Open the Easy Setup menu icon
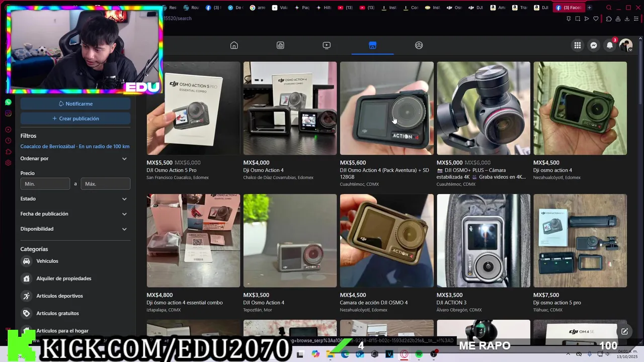Viewport: 644px width, 362px height. pos(636,19)
